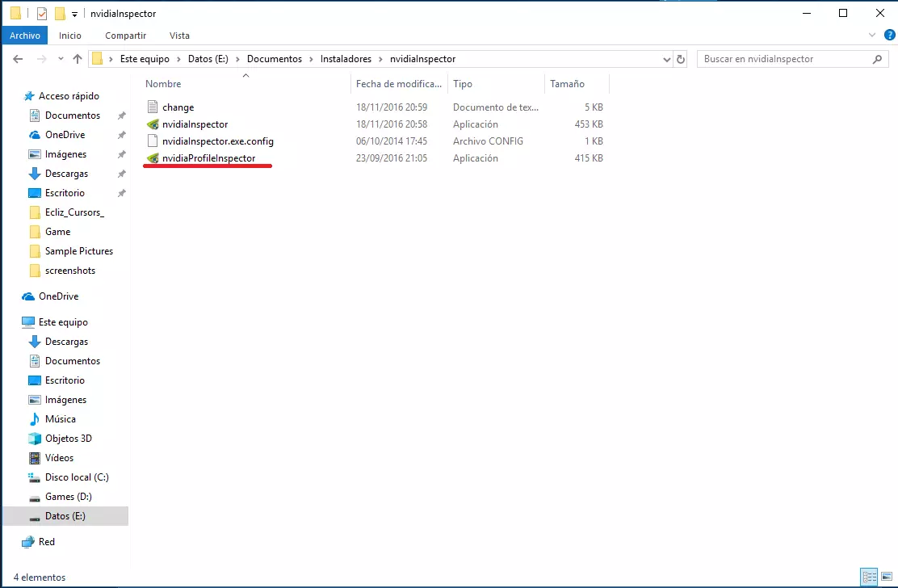Open Games (D:) drive

point(68,497)
